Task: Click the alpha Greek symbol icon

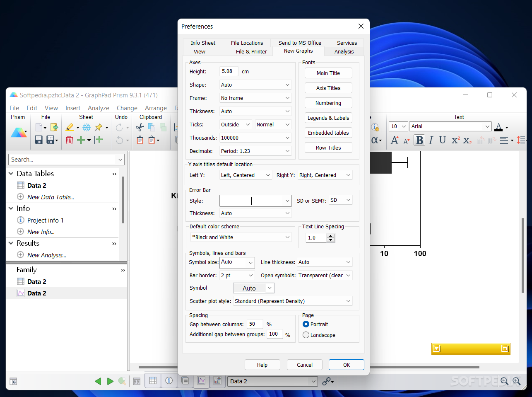Action: point(375,140)
